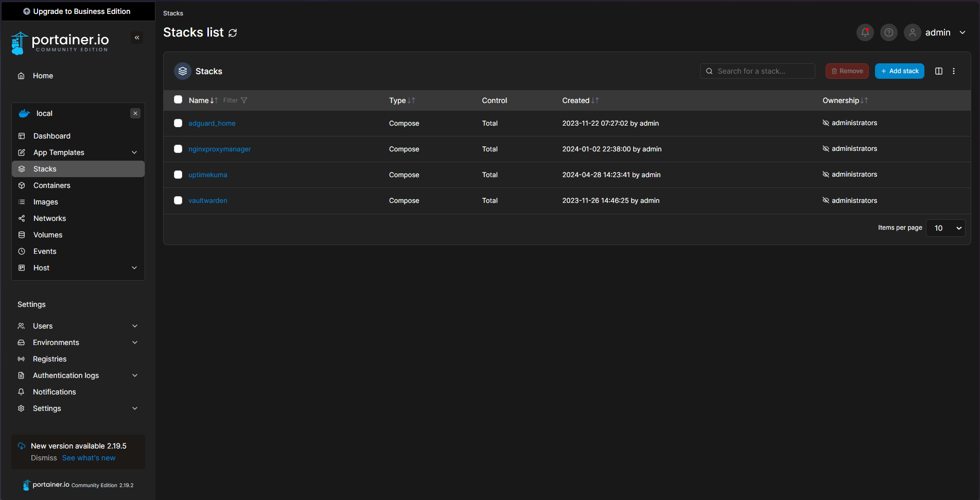Screen dimensions: 980x500
Task: Open the Containers section
Action: 51,185
